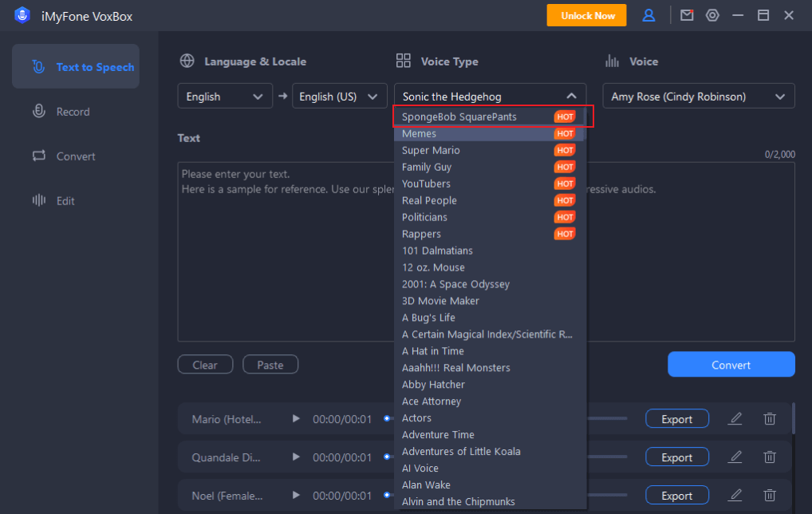
Task: Delete the Noel (Female... clip with trash icon
Action: [770, 495]
